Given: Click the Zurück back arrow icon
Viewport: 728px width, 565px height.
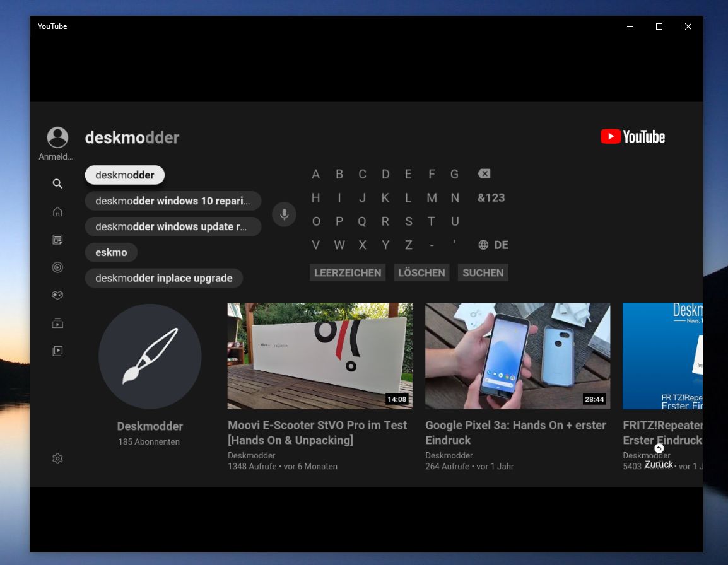Looking at the screenshot, I should pos(659,448).
